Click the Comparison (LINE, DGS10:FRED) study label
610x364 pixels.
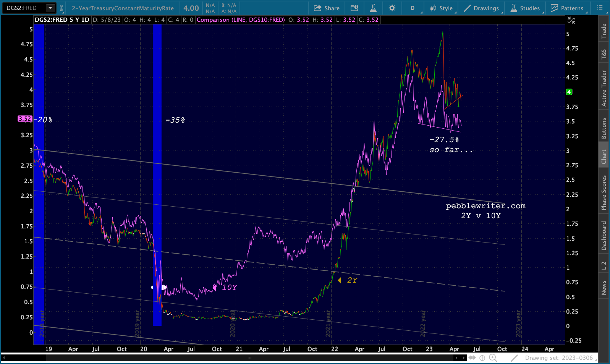(x=241, y=20)
